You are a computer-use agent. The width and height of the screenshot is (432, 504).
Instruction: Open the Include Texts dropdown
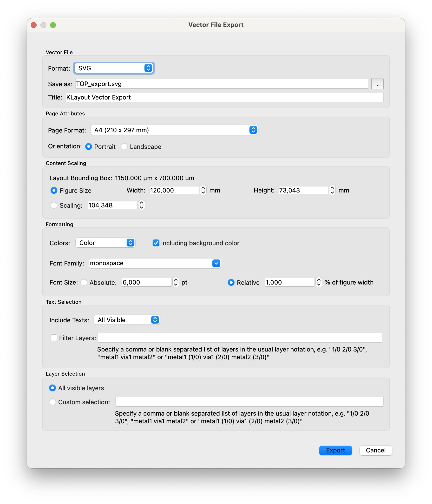pyautogui.click(x=127, y=320)
